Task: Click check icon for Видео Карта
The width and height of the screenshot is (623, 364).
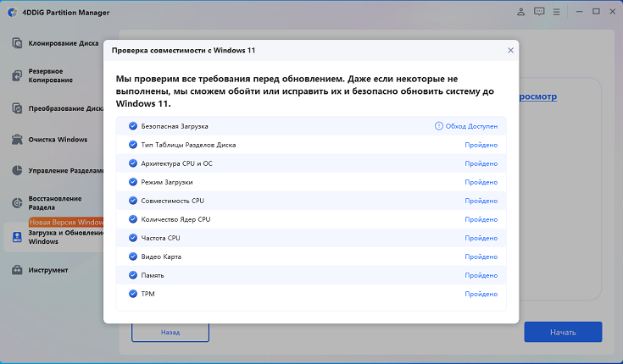Action: (x=133, y=256)
